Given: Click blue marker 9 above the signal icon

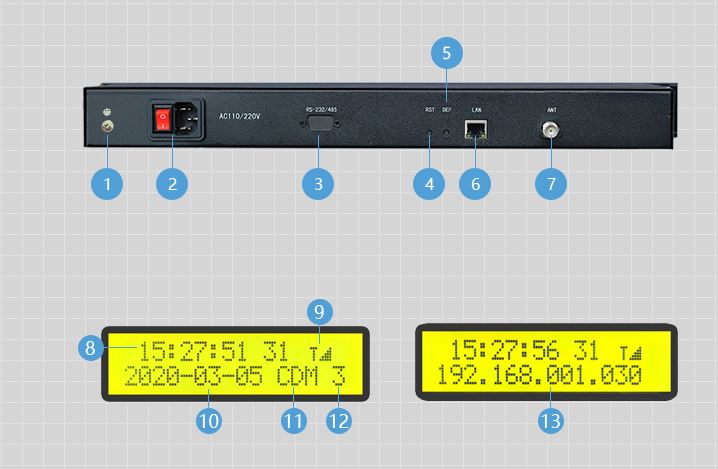Looking at the screenshot, I should 318,313.
